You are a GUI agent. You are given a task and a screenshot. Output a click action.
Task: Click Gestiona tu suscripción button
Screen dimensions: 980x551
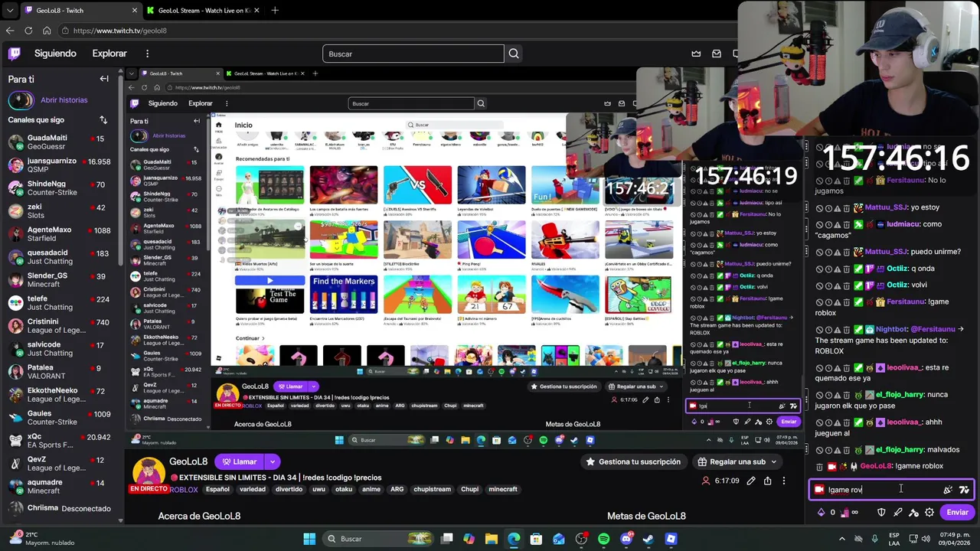click(632, 462)
